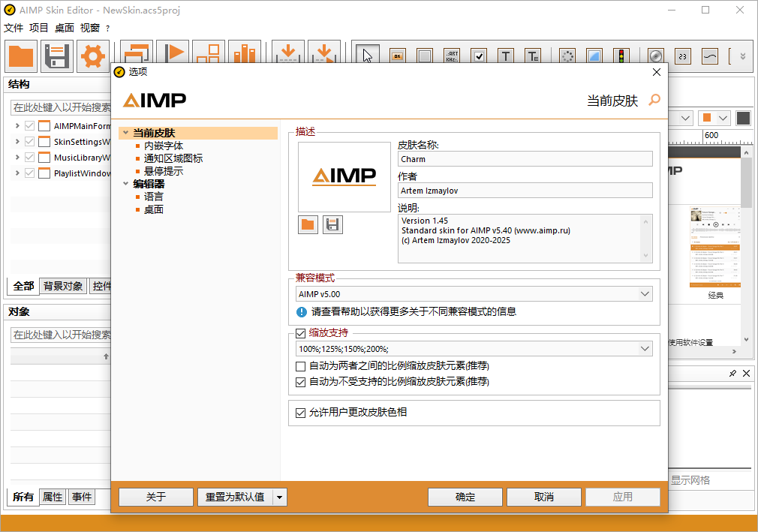This screenshot has width=758, height=532.
Task: Open the skin editor settings gear
Action: pyautogui.click(x=92, y=56)
